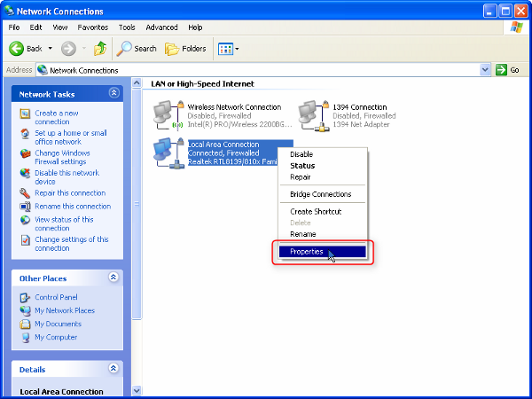Viewport: 532px width, 399px height.
Task: Click the home network setup icon
Action: (25, 133)
